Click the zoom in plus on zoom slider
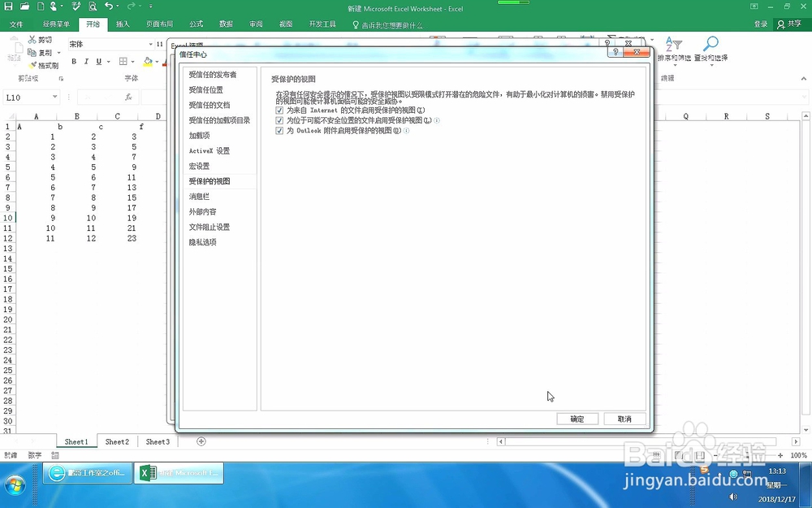This screenshot has height=508, width=812. [780, 455]
